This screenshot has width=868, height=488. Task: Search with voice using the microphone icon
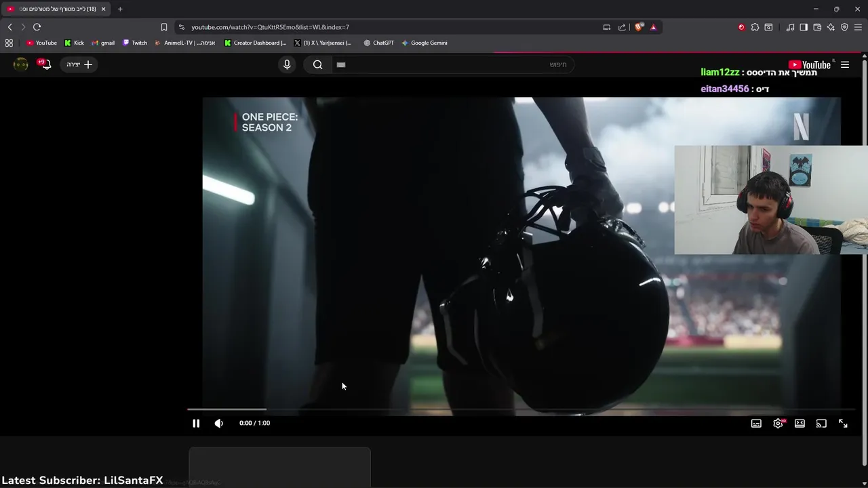(x=287, y=64)
